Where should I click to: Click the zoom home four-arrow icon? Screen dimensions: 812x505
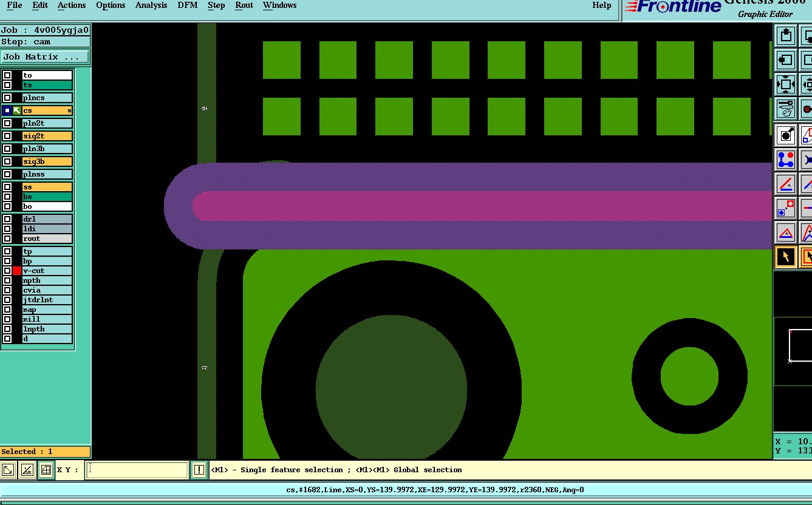786,84
